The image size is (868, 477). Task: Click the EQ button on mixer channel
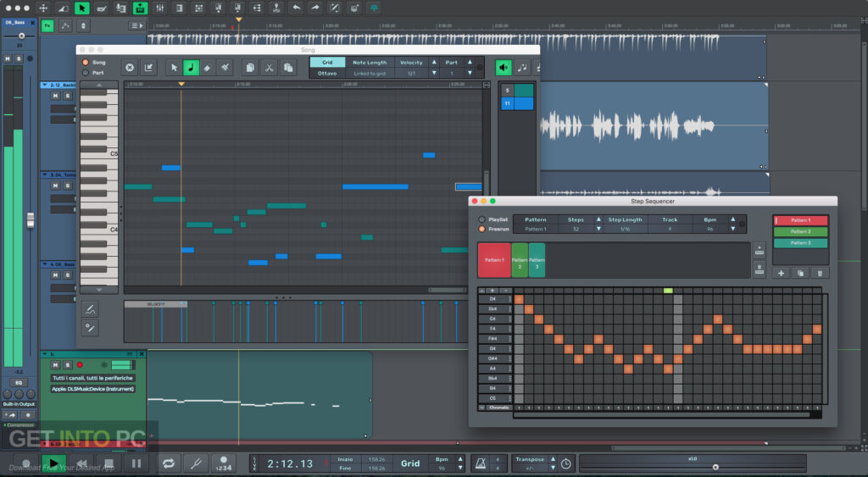point(19,383)
